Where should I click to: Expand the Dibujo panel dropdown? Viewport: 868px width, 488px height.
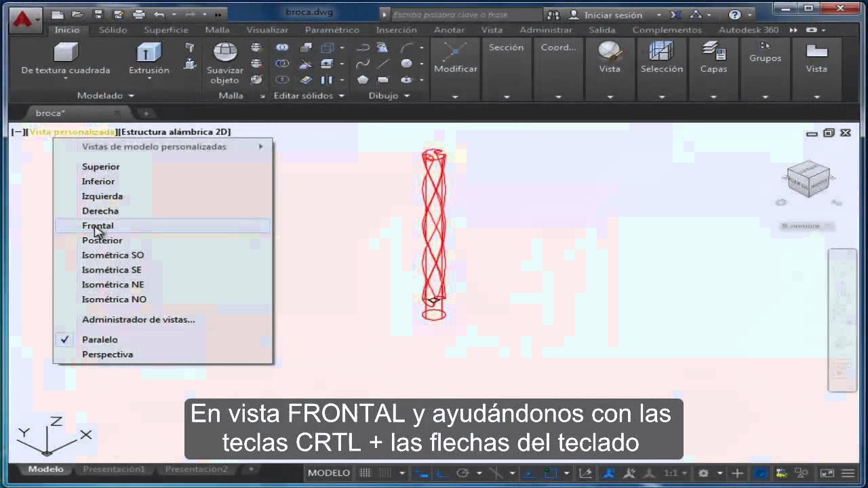(x=407, y=96)
